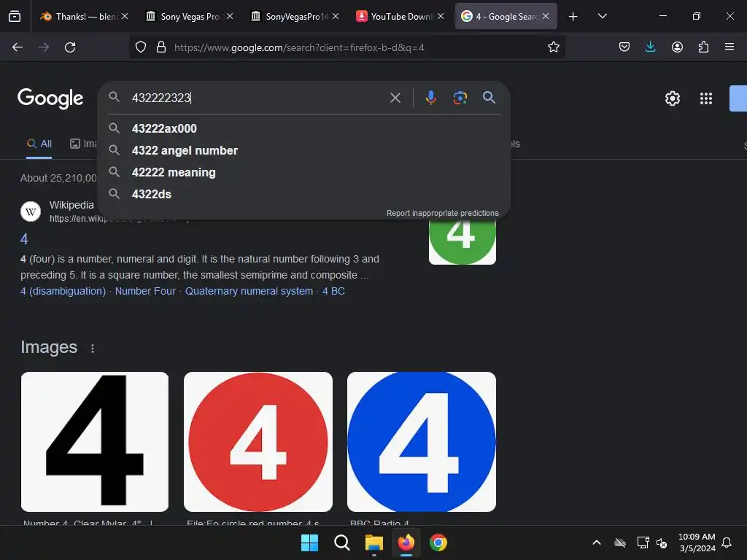The width and height of the screenshot is (747, 560).
Task: Choose the 43222ax000 suggestion
Action: [303, 128]
